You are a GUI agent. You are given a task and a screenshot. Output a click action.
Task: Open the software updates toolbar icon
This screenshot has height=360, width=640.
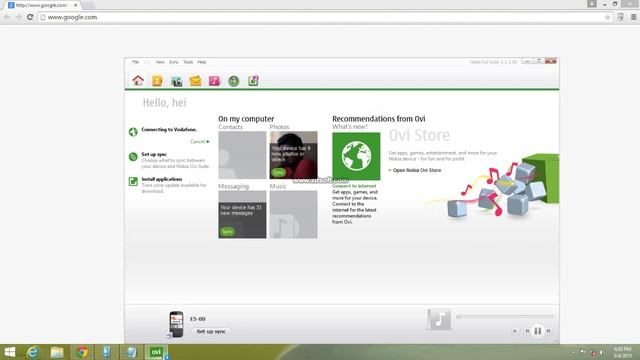(253, 81)
